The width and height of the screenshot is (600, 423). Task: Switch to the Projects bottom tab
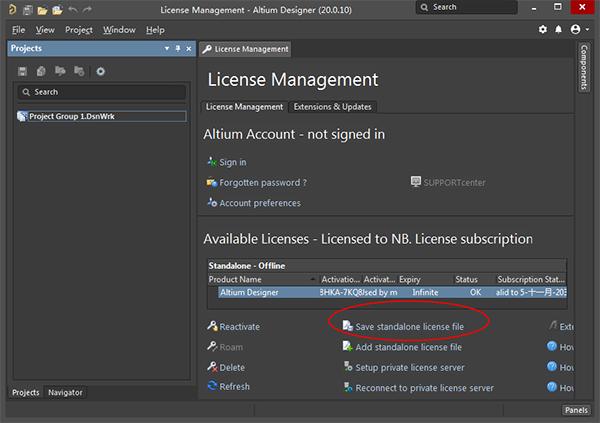point(26,392)
